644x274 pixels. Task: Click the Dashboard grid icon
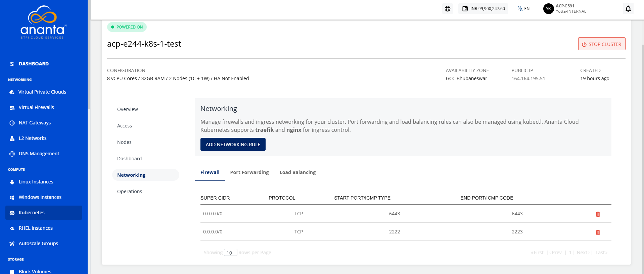coord(12,64)
